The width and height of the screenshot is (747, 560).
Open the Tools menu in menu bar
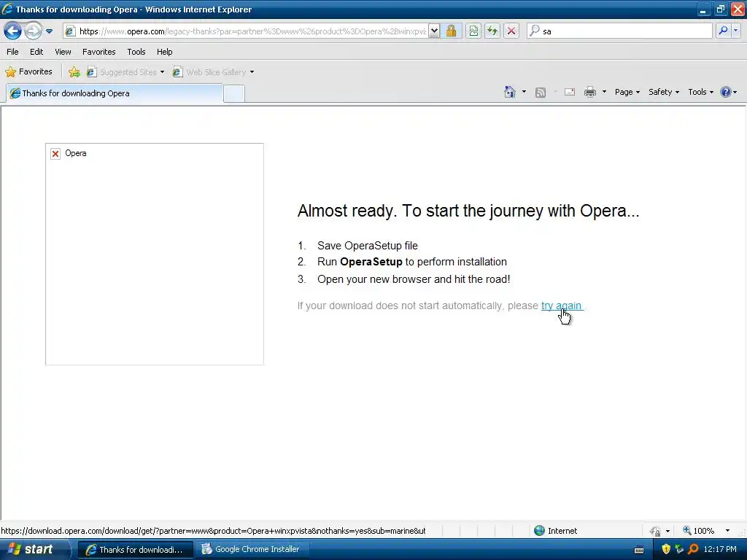(136, 52)
